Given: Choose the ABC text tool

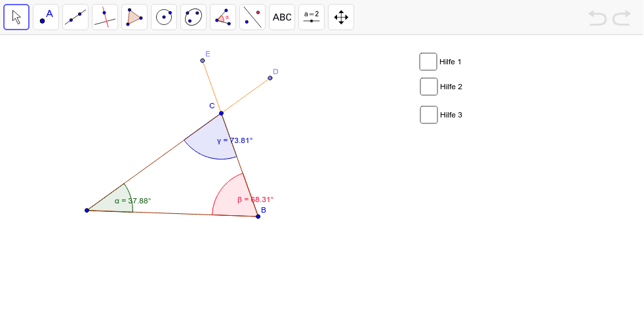Looking at the screenshot, I should tap(282, 17).
